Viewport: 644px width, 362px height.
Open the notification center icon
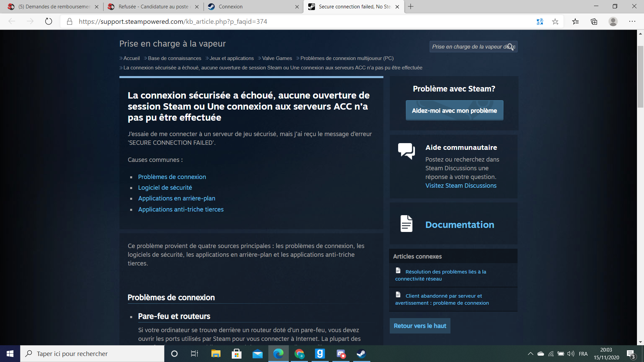(x=631, y=354)
